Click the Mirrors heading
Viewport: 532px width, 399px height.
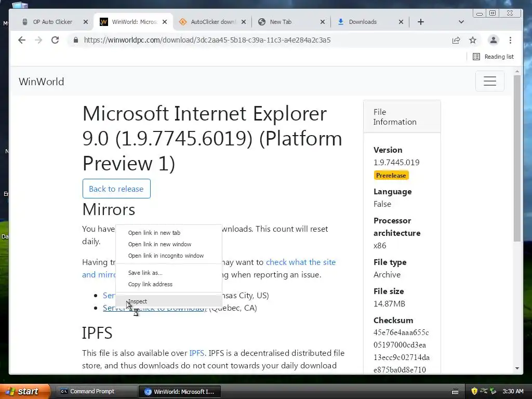(x=109, y=209)
